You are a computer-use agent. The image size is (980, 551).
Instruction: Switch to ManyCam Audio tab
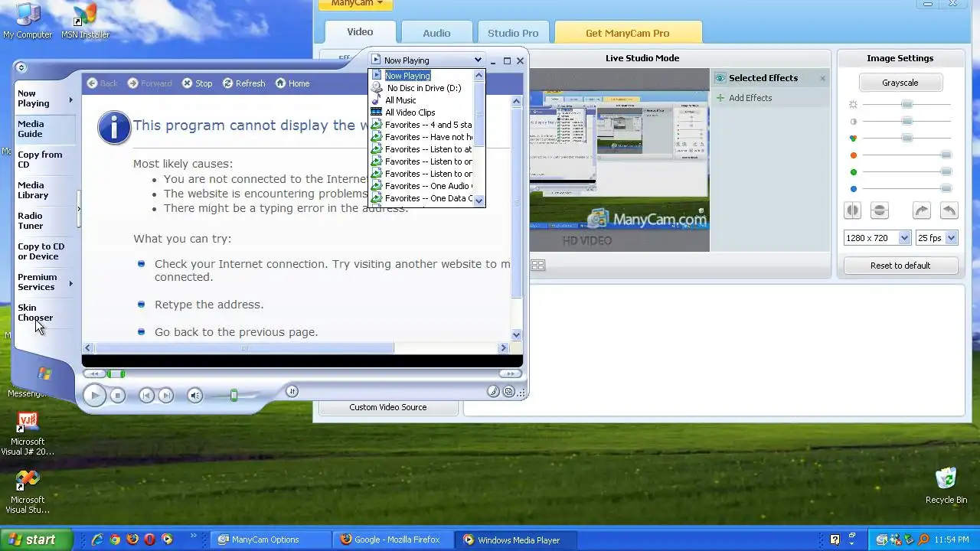(x=436, y=33)
